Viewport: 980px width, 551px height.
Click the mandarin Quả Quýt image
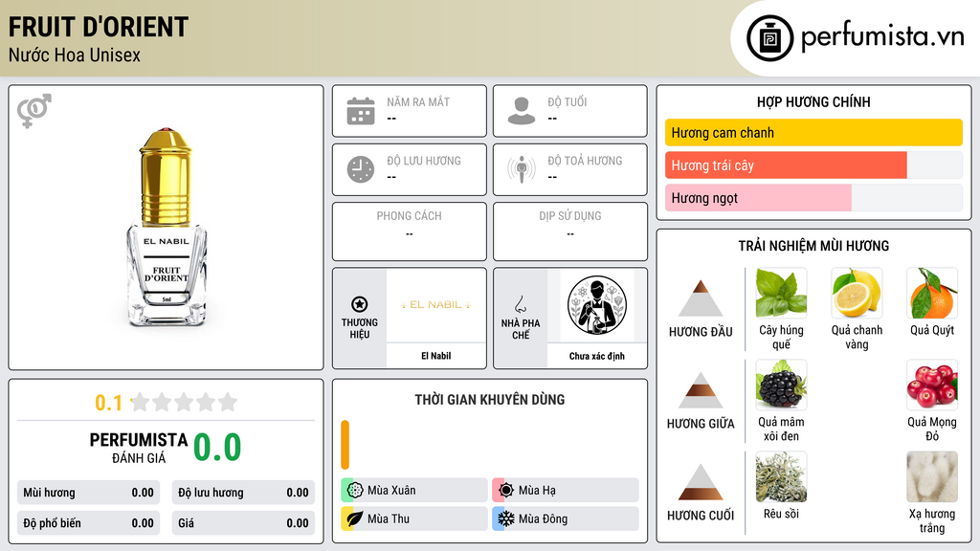click(x=932, y=293)
